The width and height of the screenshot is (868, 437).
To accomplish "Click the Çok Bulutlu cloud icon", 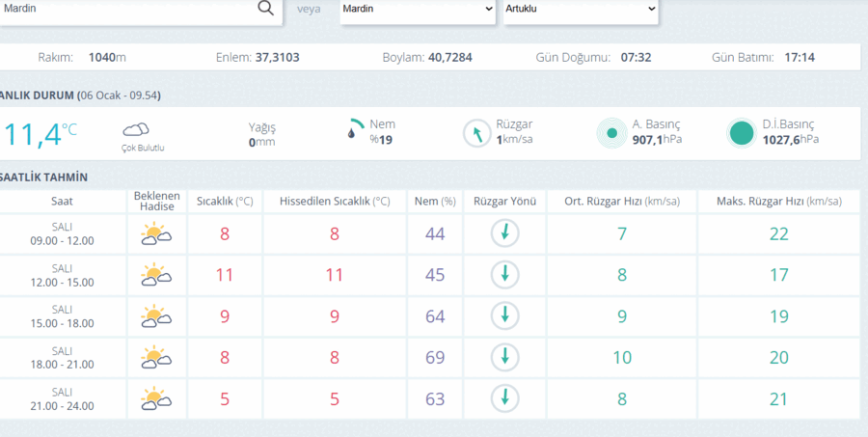I will pyautogui.click(x=136, y=129).
